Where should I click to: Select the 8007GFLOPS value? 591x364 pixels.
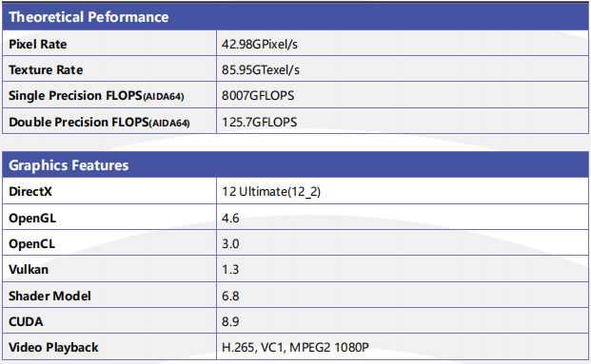pyautogui.click(x=258, y=96)
